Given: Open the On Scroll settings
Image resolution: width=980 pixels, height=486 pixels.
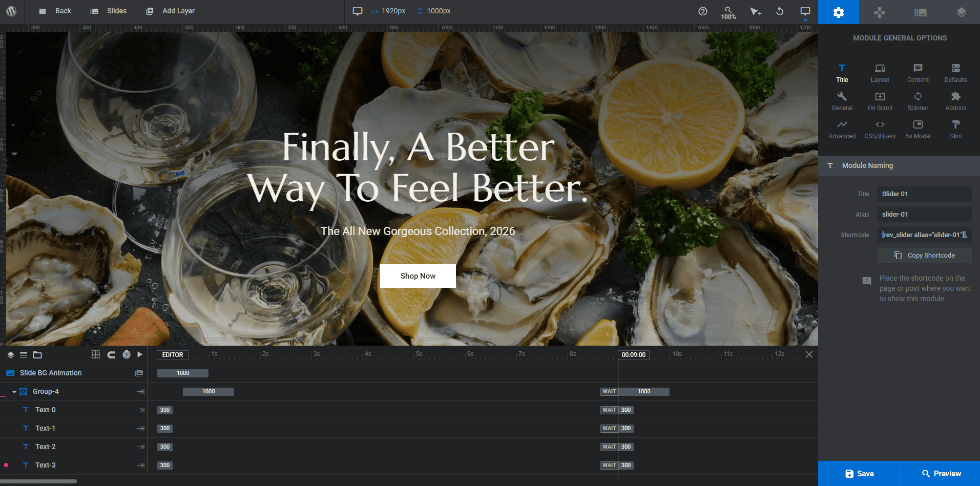Looking at the screenshot, I should [880, 101].
